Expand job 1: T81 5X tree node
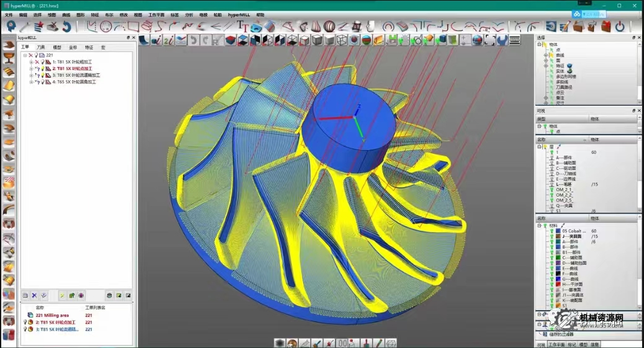The height and width of the screenshot is (348, 644). 31,62
